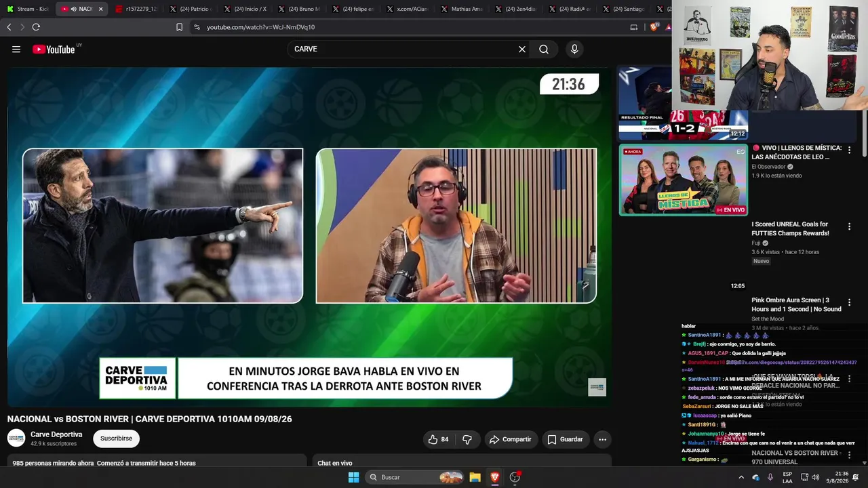Open options menu for Llenos de Mística video
This screenshot has width=868, height=488.
point(849,150)
